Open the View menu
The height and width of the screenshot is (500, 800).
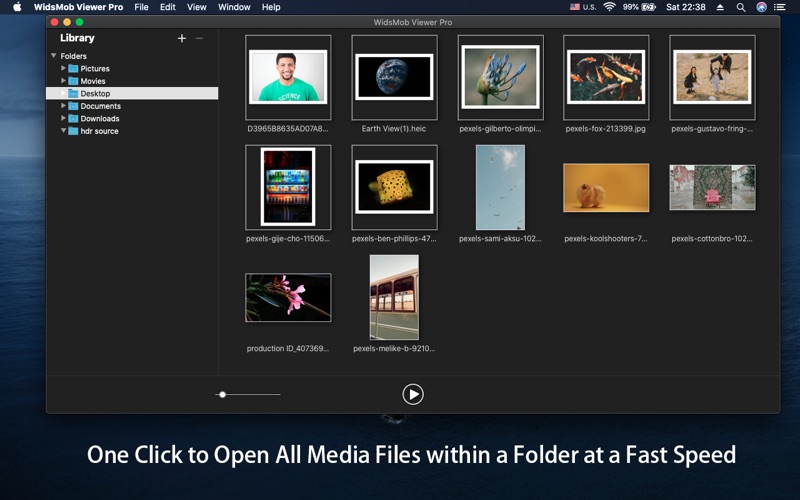tap(197, 7)
